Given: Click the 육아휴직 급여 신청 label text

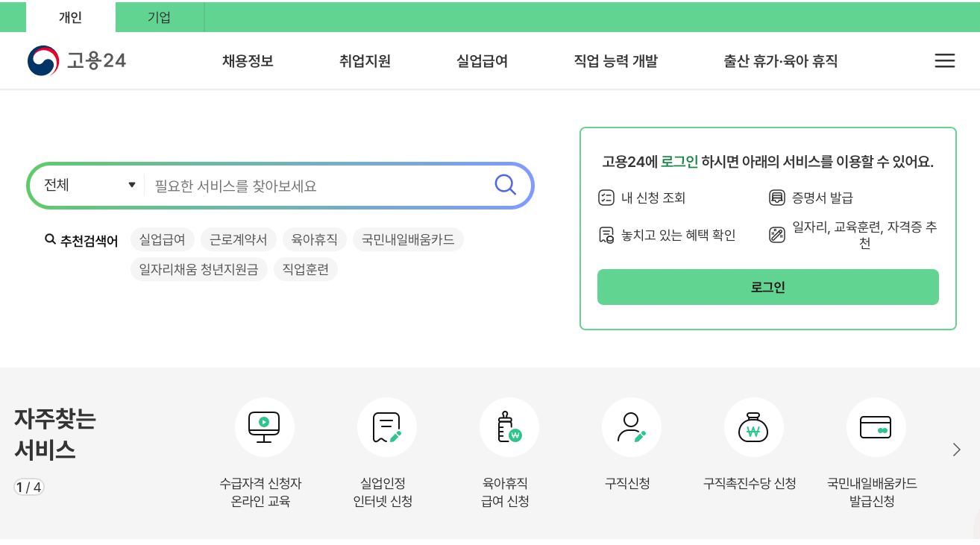Looking at the screenshot, I should tap(505, 492).
